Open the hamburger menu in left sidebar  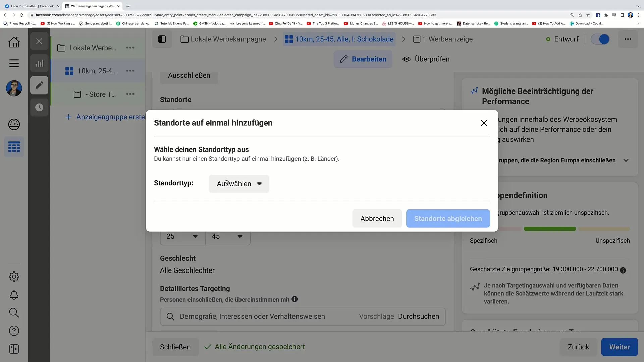[14, 63]
